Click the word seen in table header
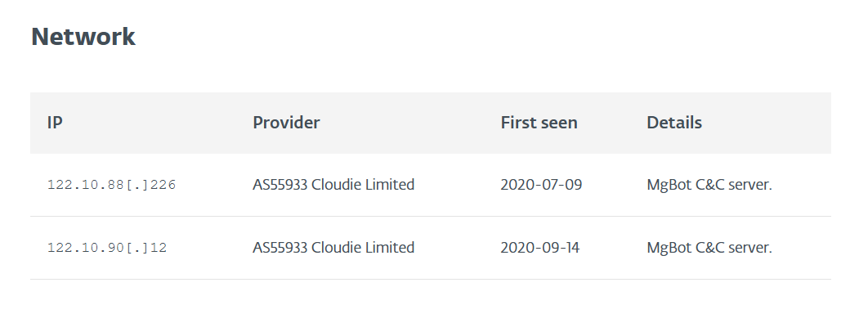This screenshot has height=332, width=868. 560,123
